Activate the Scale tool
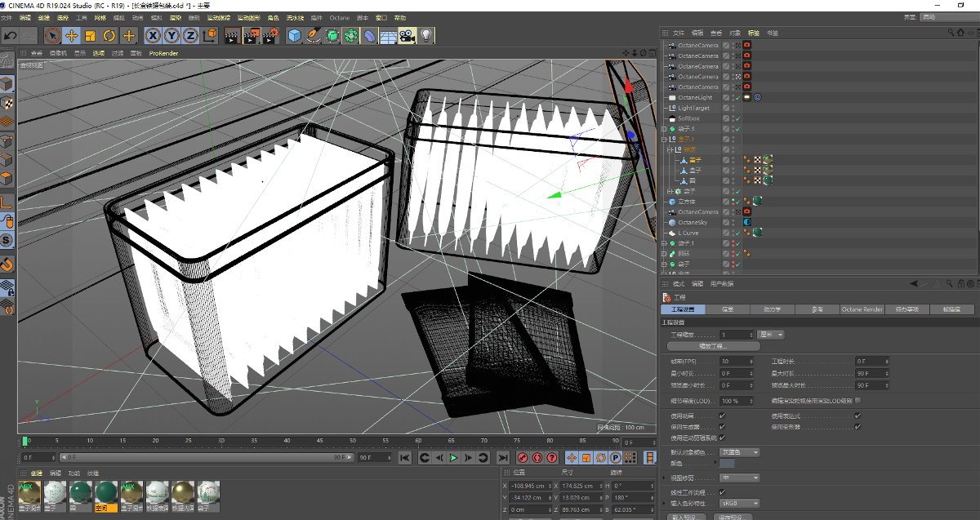The height and width of the screenshot is (520, 980). pyautogui.click(x=91, y=35)
